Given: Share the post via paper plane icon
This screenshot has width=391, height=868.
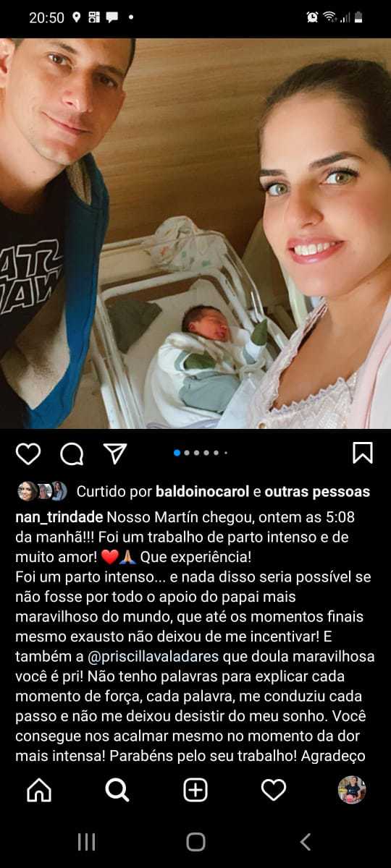Looking at the screenshot, I should [114, 454].
